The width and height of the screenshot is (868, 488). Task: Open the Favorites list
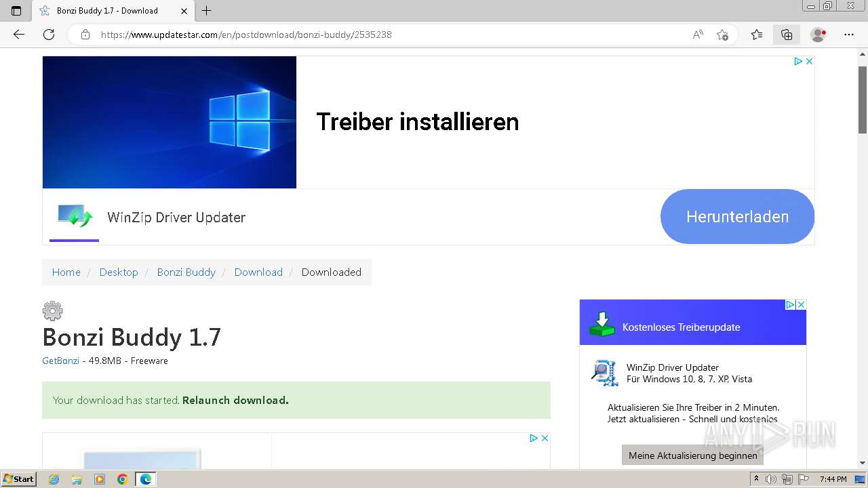pyautogui.click(x=757, y=35)
